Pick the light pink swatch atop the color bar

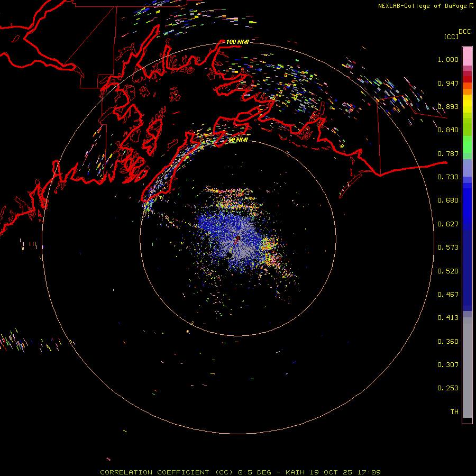(x=467, y=57)
